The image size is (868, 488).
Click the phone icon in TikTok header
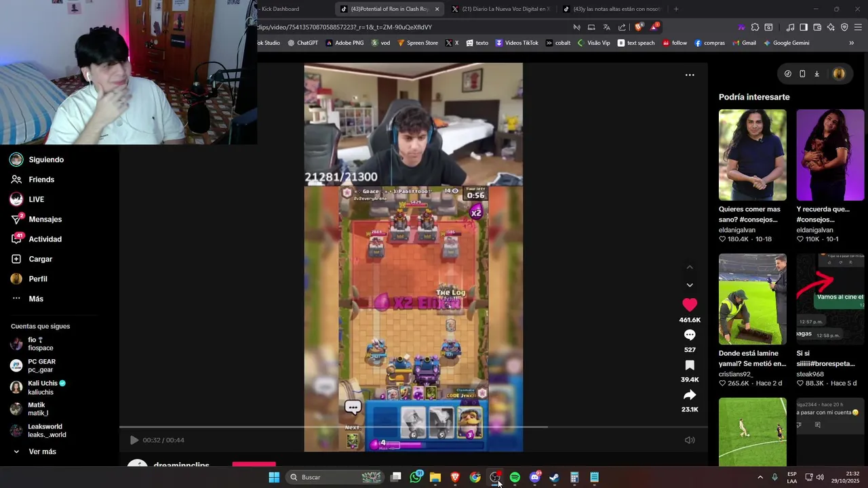[802, 74]
